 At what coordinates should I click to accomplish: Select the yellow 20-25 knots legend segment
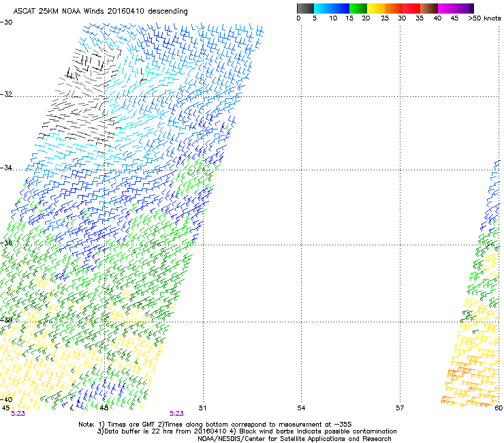[376, 8]
